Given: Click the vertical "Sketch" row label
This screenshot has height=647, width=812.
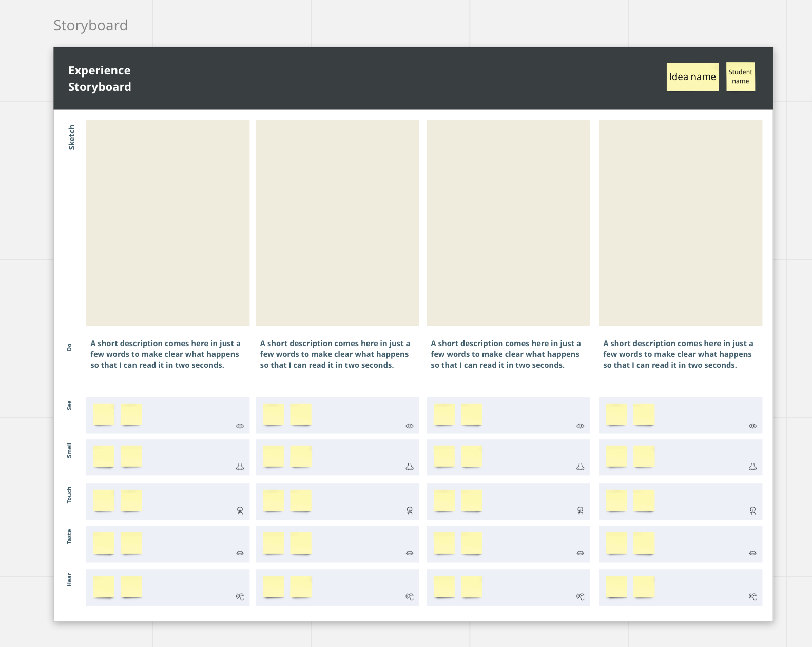Looking at the screenshot, I should coord(71,138).
